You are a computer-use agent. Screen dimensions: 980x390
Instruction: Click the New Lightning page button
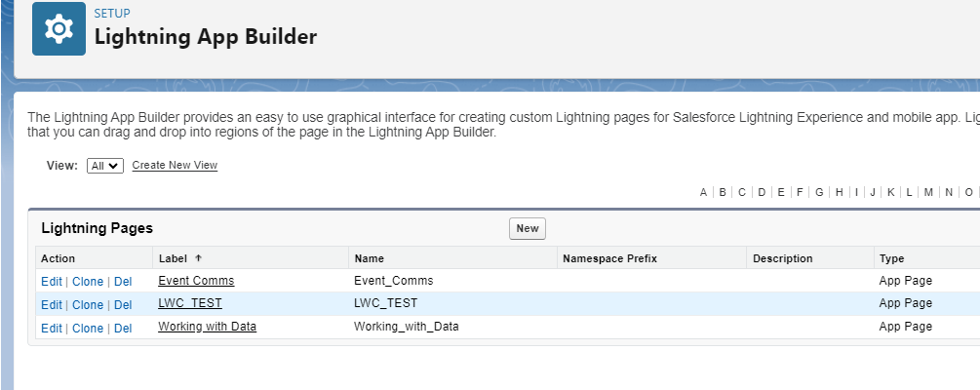pyautogui.click(x=527, y=228)
